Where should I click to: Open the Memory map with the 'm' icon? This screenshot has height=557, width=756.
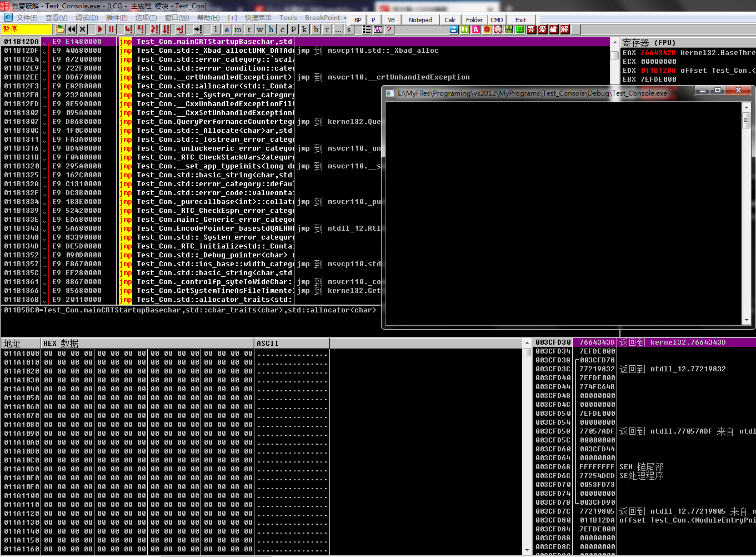pos(238,29)
